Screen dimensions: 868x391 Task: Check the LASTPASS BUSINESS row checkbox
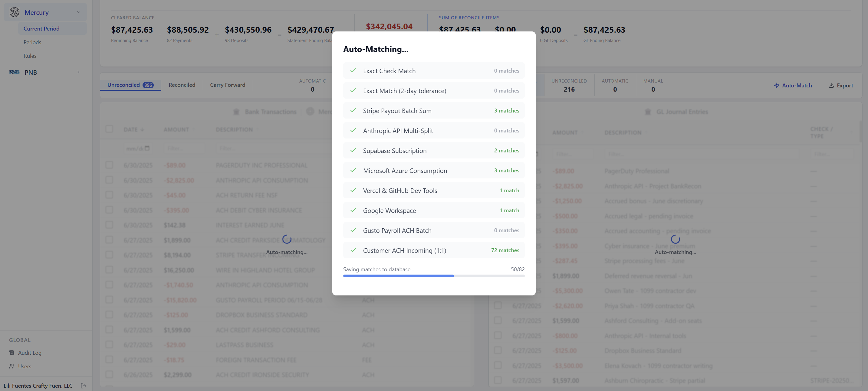(x=109, y=344)
